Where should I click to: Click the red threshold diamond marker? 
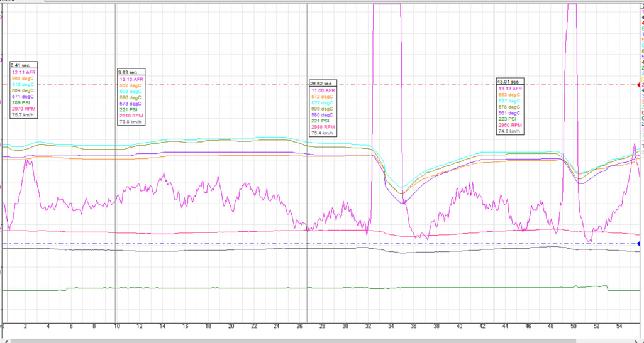[639, 85]
